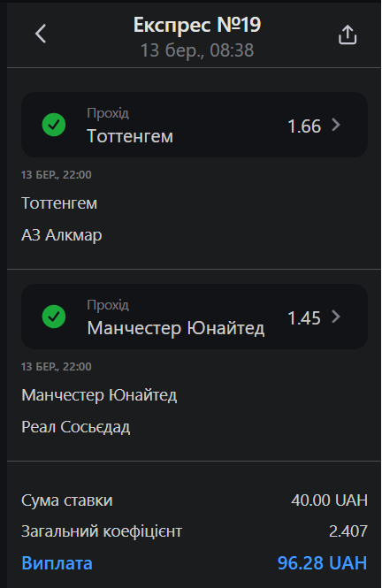Expand Тоттенгем bet chevron arrow
The image size is (382, 588).
[336, 125]
